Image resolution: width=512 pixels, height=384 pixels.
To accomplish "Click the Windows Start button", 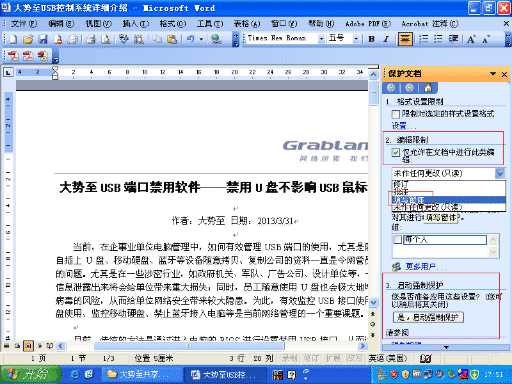I will [30, 375].
